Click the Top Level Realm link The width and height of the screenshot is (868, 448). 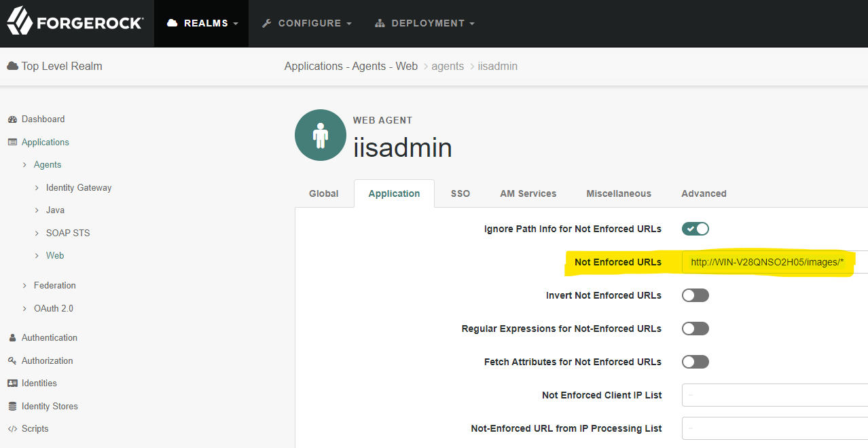click(x=62, y=66)
